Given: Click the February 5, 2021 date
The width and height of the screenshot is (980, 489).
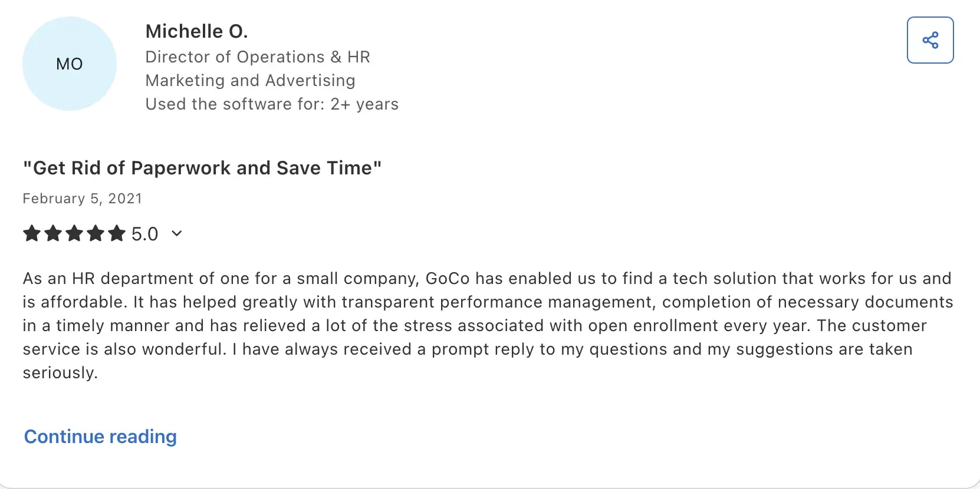Looking at the screenshot, I should pyautogui.click(x=82, y=199).
